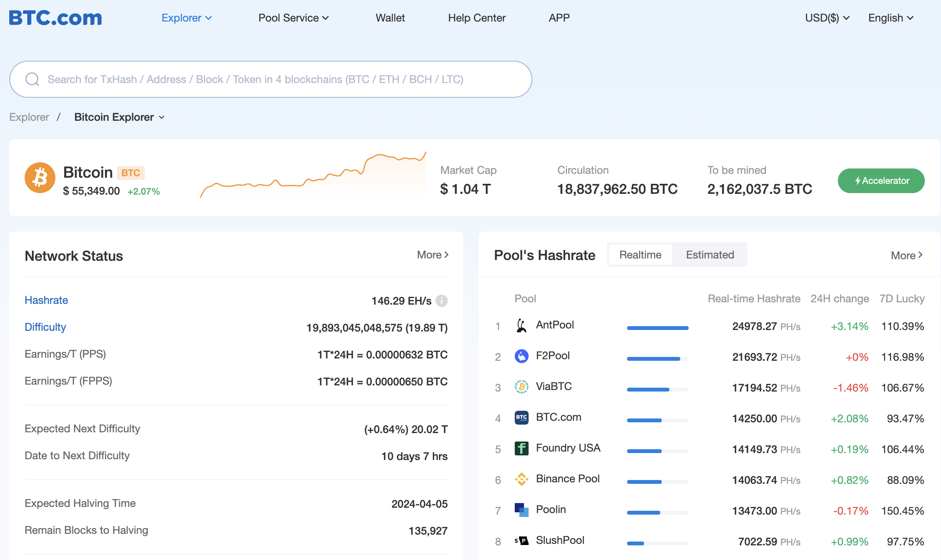Click SlushPool's hashrate progress bar

point(658,543)
